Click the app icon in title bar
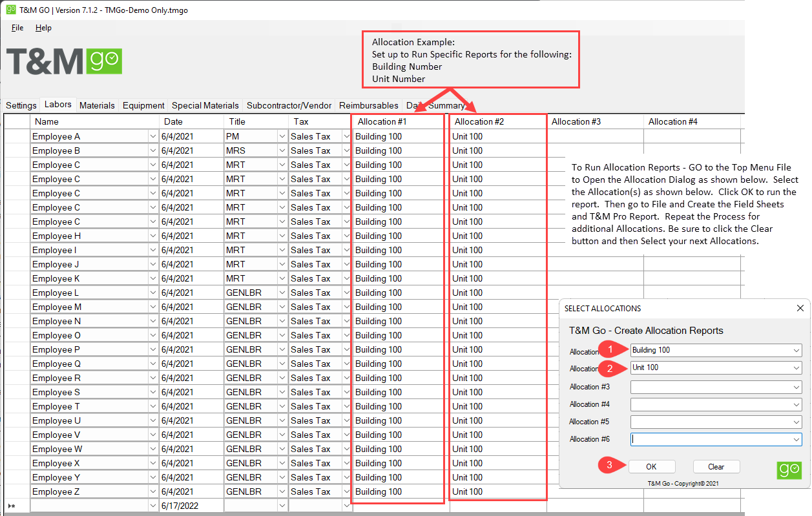The width and height of the screenshot is (812, 516). pyautogui.click(x=11, y=10)
